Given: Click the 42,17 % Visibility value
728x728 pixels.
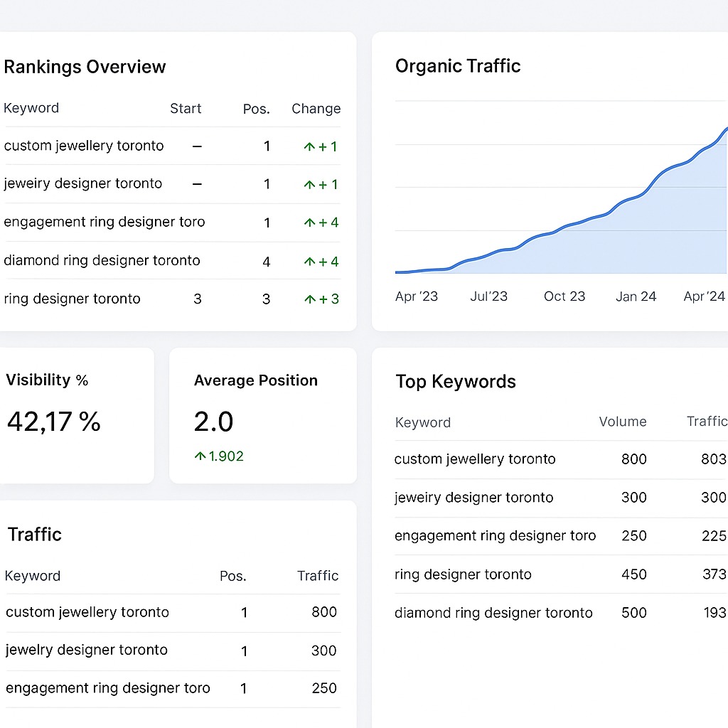Looking at the screenshot, I should (x=54, y=422).
